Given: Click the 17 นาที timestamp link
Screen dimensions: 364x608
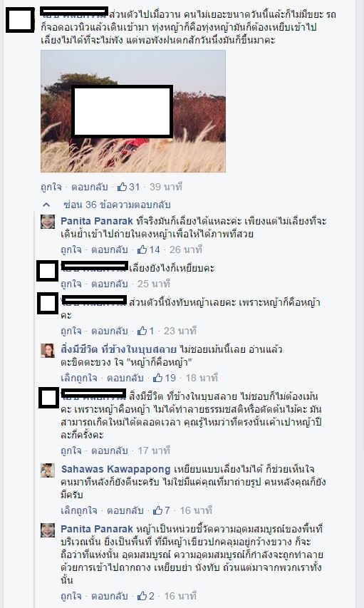Looking at the screenshot, I should coord(154,450).
